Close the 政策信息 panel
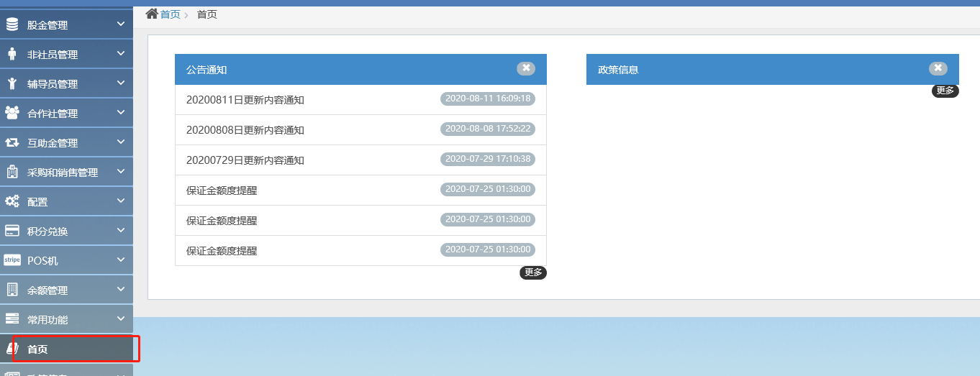The width and height of the screenshot is (980, 376). 938,68
